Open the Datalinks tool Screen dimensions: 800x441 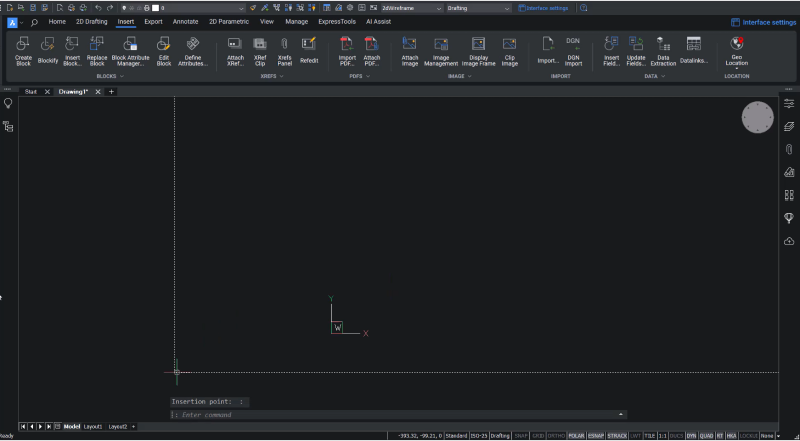pyautogui.click(x=694, y=51)
